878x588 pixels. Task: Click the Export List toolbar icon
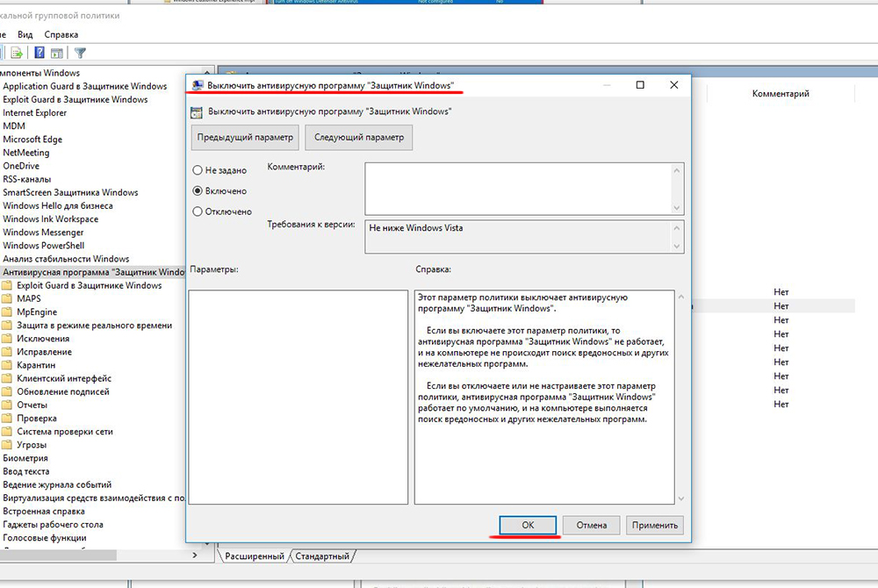pyautogui.click(x=17, y=54)
